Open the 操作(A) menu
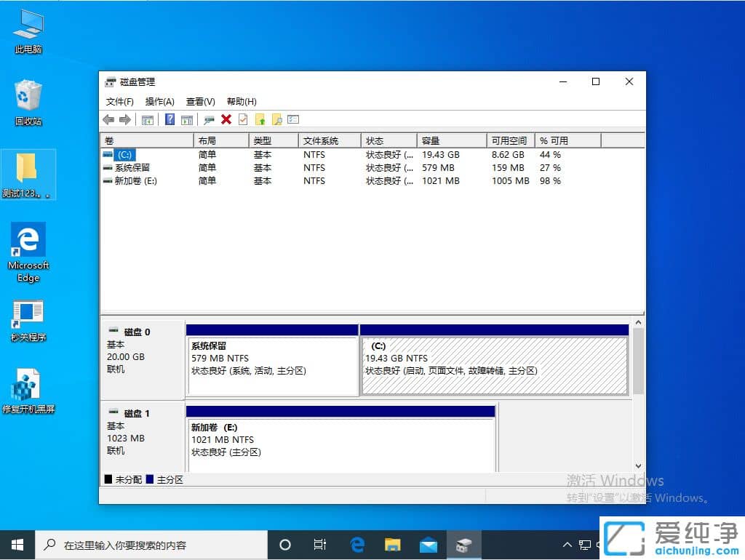 tap(159, 101)
